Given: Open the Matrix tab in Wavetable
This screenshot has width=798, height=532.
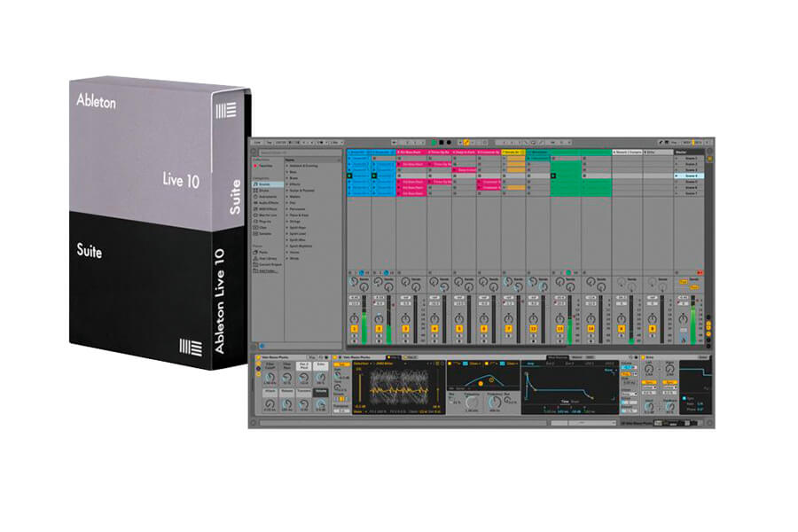Looking at the screenshot, I should coord(577,357).
